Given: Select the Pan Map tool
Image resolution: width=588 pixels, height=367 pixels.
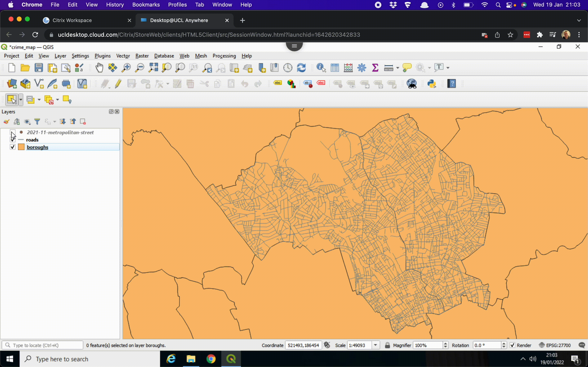Looking at the screenshot, I should tap(99, 68).
